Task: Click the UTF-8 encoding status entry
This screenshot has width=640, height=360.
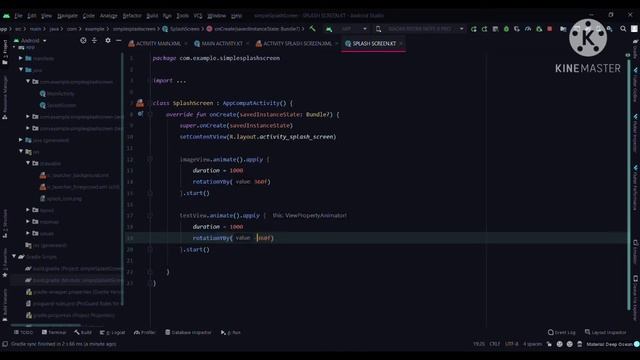Action: (511, 344)
